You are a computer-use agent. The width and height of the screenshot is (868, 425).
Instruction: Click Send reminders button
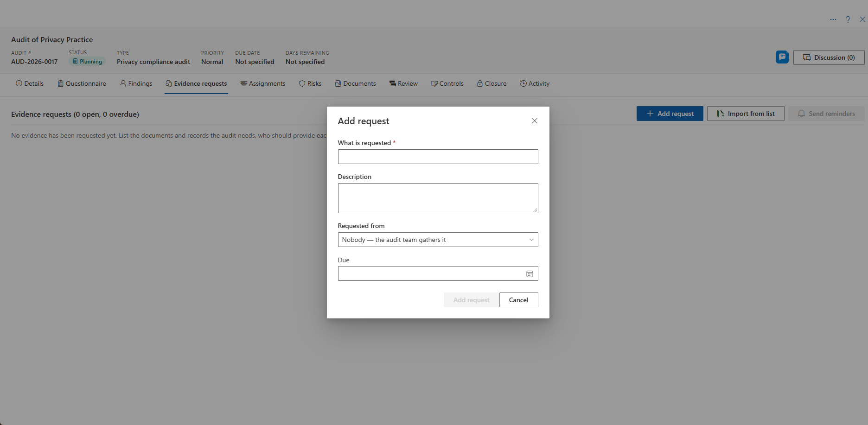point(826,114)
